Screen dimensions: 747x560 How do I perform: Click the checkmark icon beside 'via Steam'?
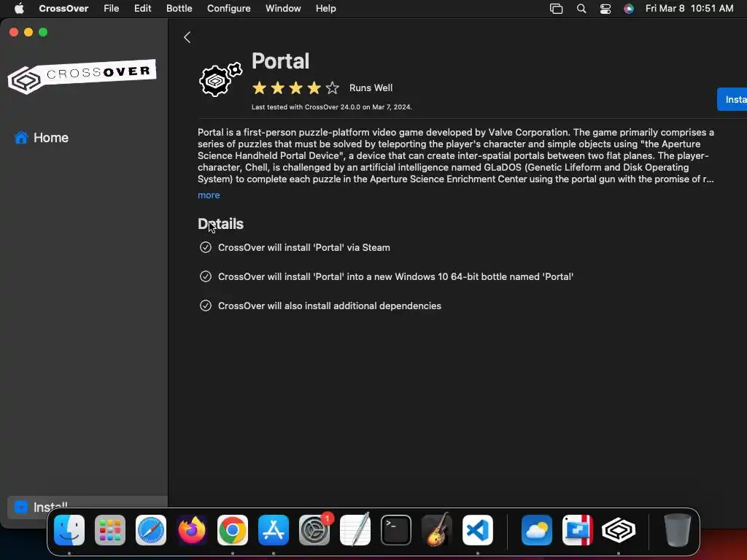[205, 247]
